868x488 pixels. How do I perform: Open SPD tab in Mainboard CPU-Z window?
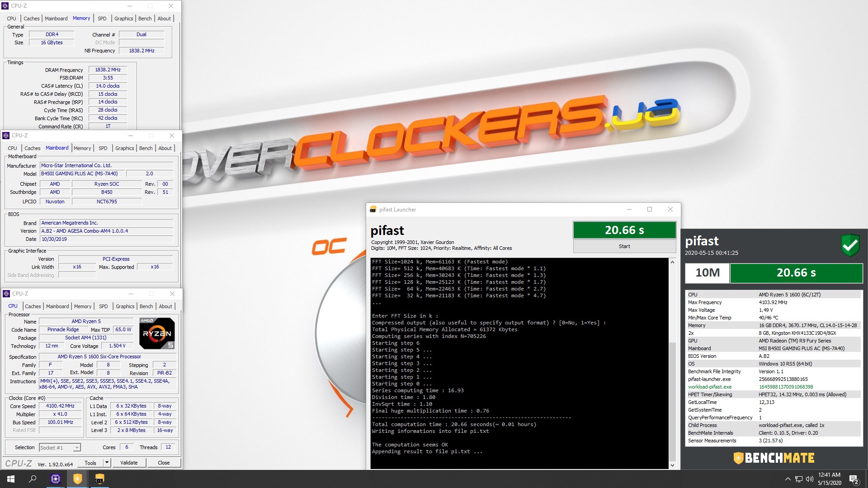[x=103, y=148]
